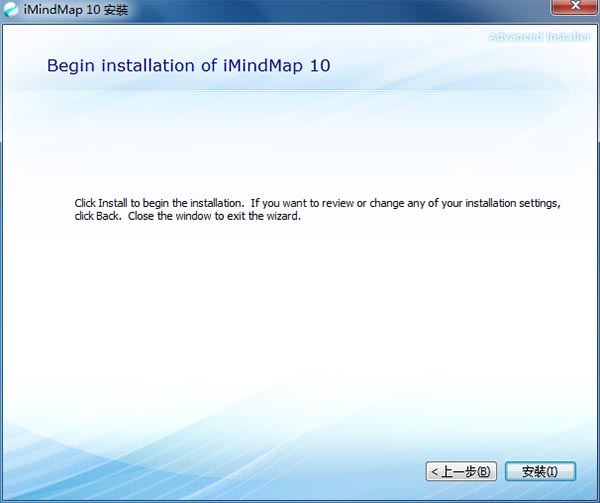Click the Advanced Installer watermark text
600x503 pixels.
click(540, 37)
